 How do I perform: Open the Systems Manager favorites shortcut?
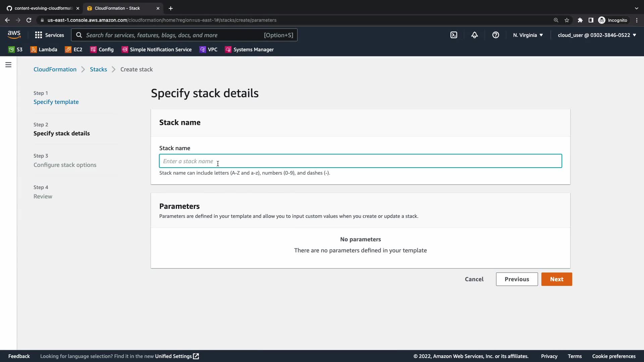click(249, 50)
